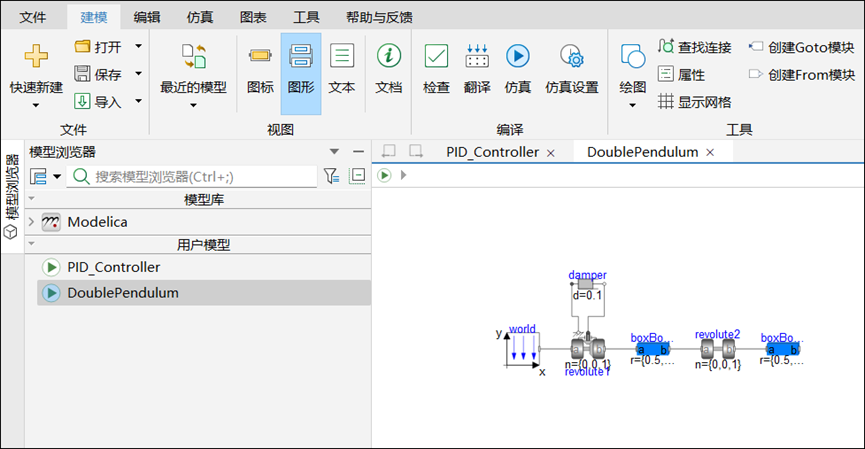865x449 pixels.
Task: Open 最近的模型 recent models icon
Action: pyautogui.click(x=194, y=56)
